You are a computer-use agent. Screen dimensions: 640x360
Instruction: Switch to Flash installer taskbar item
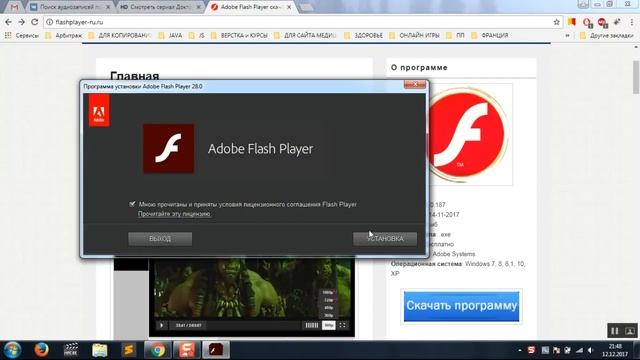tap(216, 350)
